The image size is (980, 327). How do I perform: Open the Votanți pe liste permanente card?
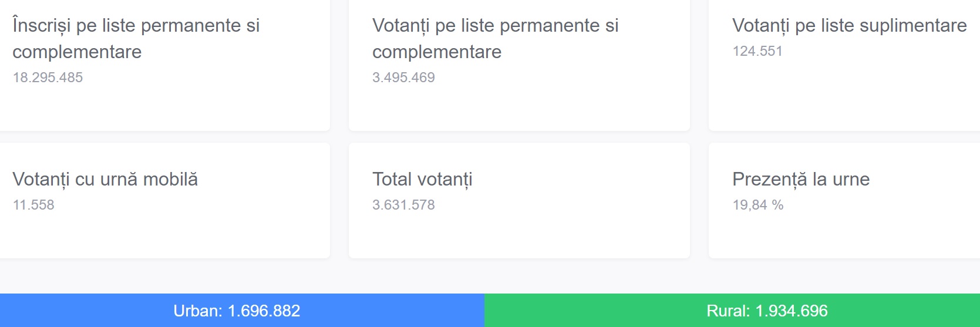point(519,106)
